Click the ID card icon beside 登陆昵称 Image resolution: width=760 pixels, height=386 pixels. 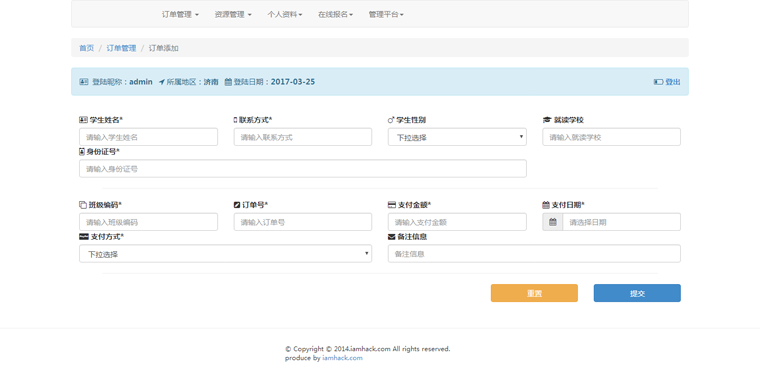[84, 82]
